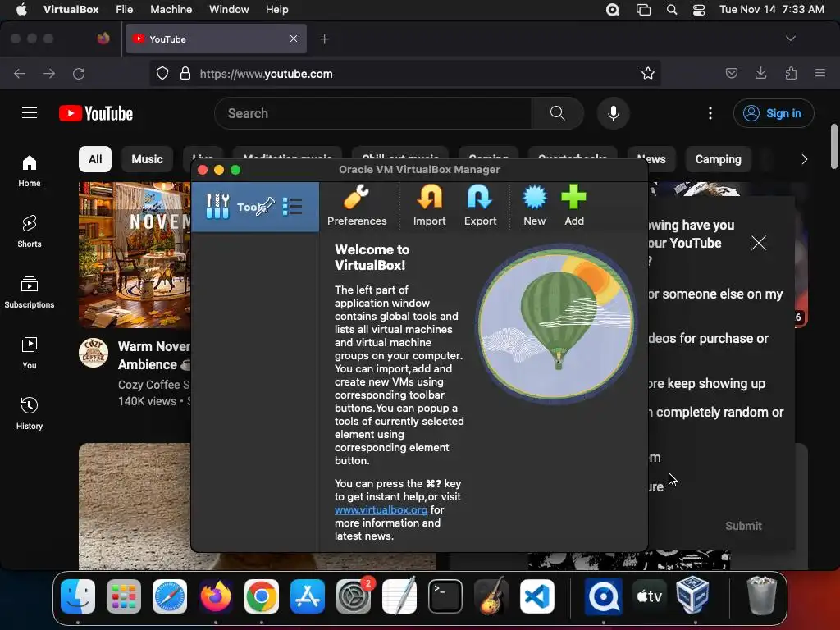
Task: Open Firefox application menu
Action: pos(819,73)
